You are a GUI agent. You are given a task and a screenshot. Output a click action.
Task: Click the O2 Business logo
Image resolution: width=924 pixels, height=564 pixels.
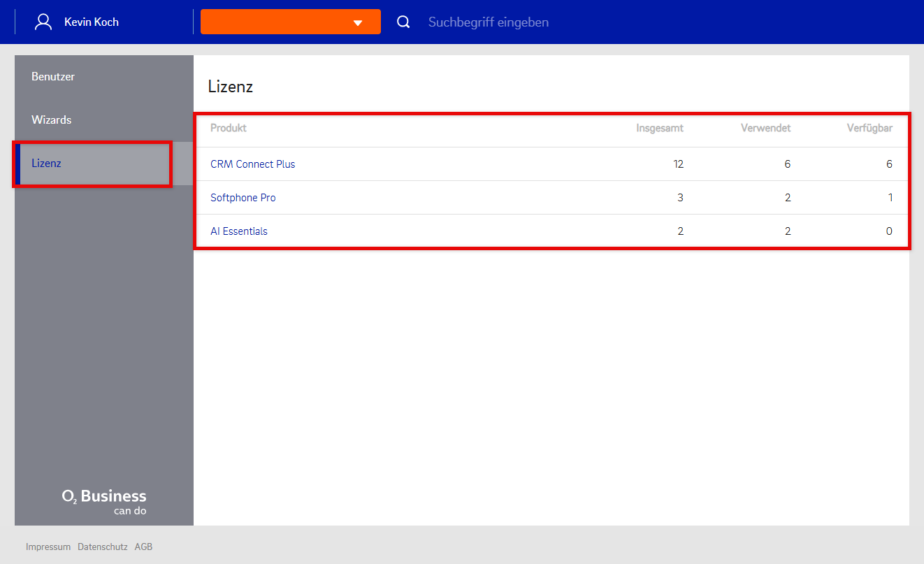click(104, 502)
